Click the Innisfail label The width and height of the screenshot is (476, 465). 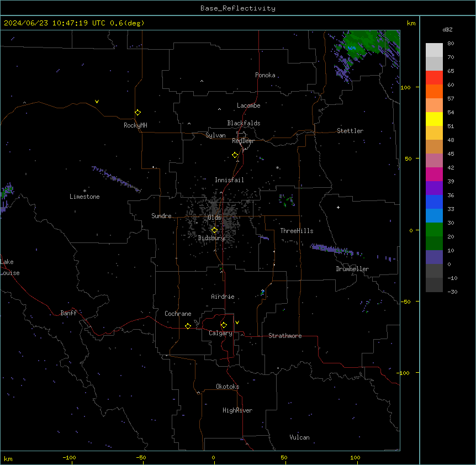(x=229, y=180)
